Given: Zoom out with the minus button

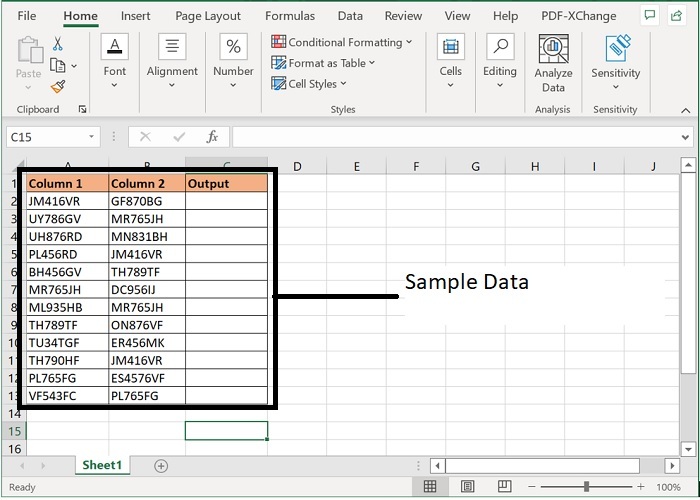Looking at the screenshot, I should [x=531, y=487].
